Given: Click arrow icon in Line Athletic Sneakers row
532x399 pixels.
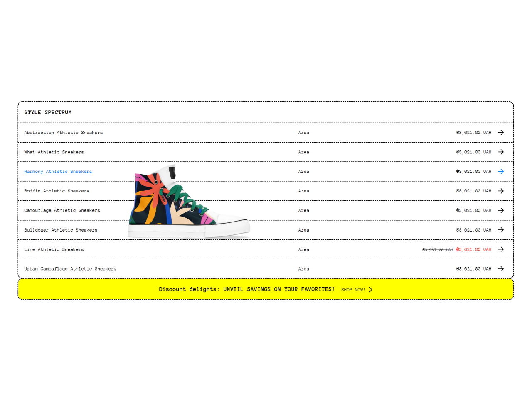Looking at the screenshot, I should 501,249.
